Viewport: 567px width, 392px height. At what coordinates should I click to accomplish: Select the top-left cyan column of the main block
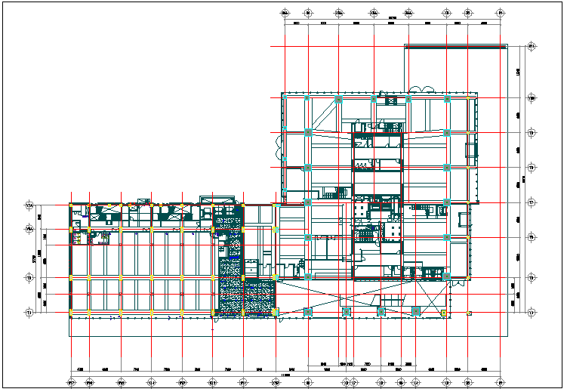click(x=308, y=98)
